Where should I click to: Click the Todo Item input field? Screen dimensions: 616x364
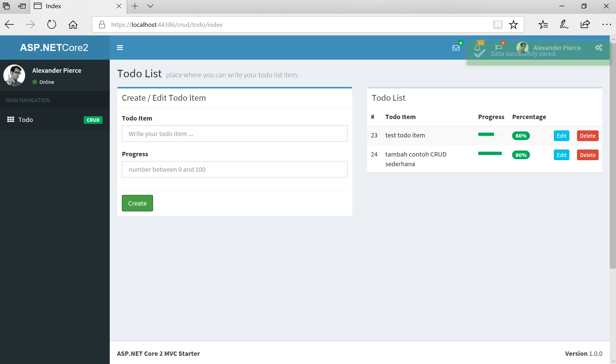click(235, 134)
